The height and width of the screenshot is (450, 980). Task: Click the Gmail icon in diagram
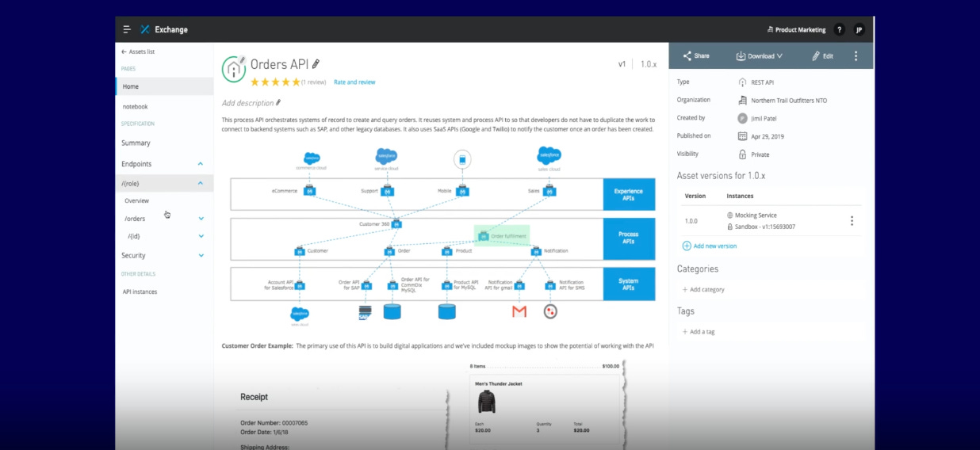tap(519, 311)
